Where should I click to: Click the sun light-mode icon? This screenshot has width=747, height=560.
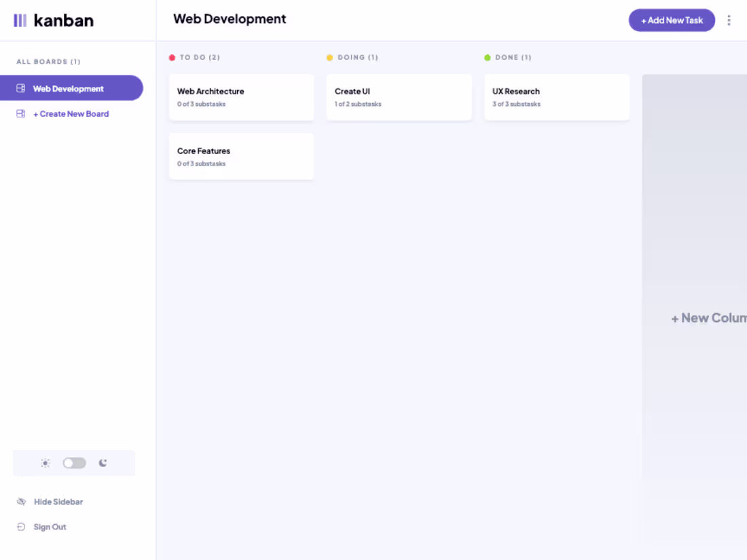tap(45, 463)
